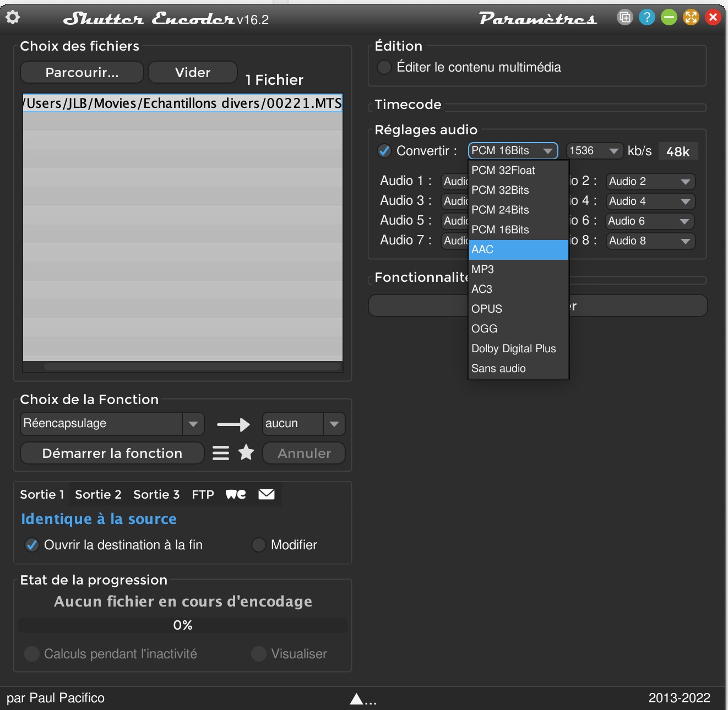Open the PCM 16Bits audio codec dropdown
The width and height of the screenshot is (728, 710).
click(x=513, y=151)
